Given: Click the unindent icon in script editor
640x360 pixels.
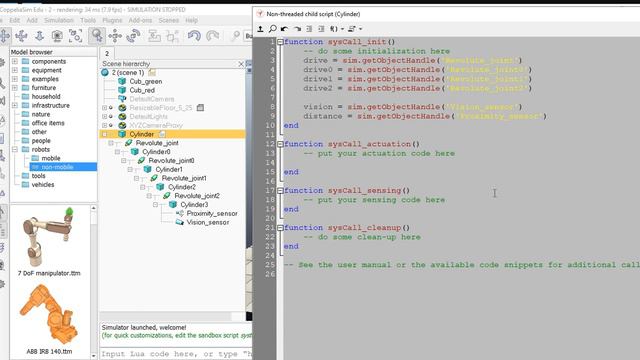Looking at the screenshot, I should pos(309,29).
